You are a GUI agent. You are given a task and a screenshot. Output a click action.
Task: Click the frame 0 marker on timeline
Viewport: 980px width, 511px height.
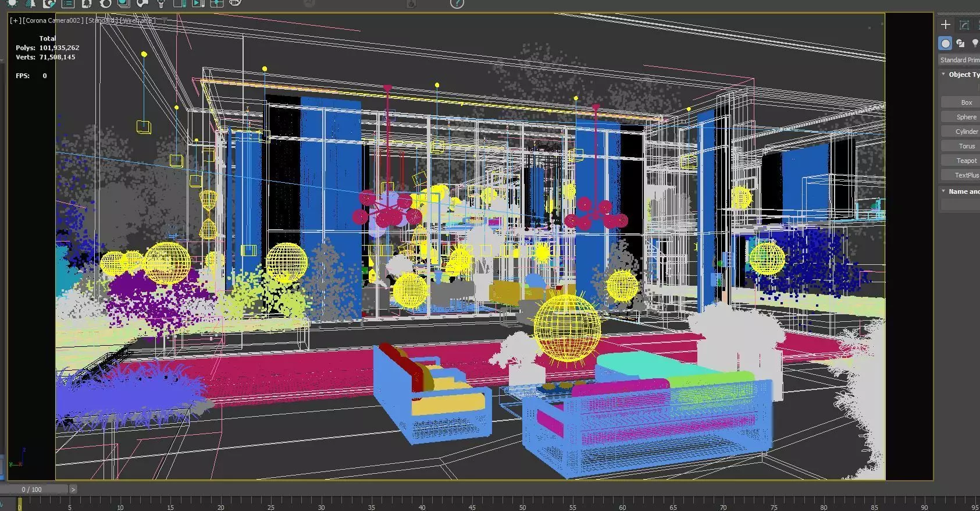[x=19, y=503]
